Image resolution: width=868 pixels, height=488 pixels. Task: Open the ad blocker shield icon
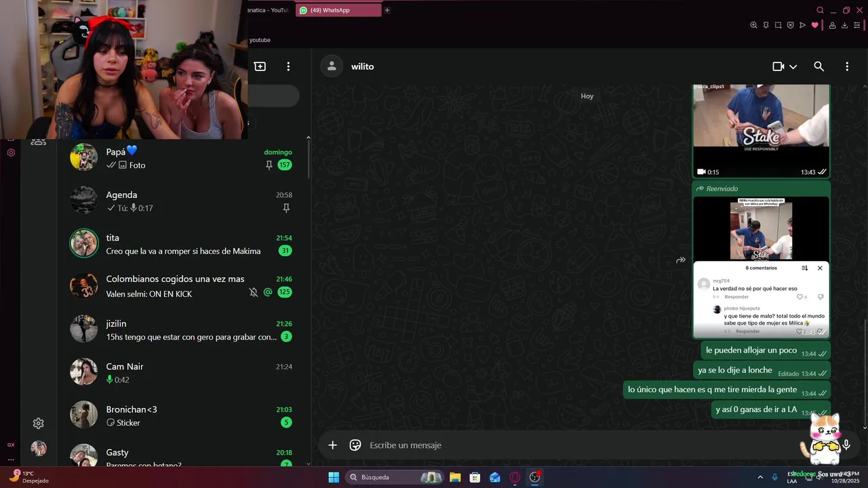point(790,25)
